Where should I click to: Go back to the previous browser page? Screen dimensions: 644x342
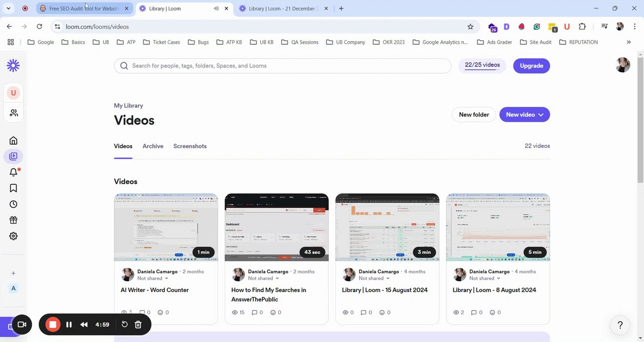click(x=10, y=27)
